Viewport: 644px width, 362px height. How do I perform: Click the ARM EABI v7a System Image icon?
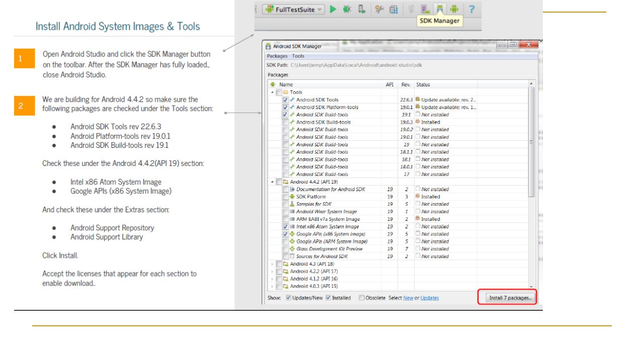(x=292, y=219)
